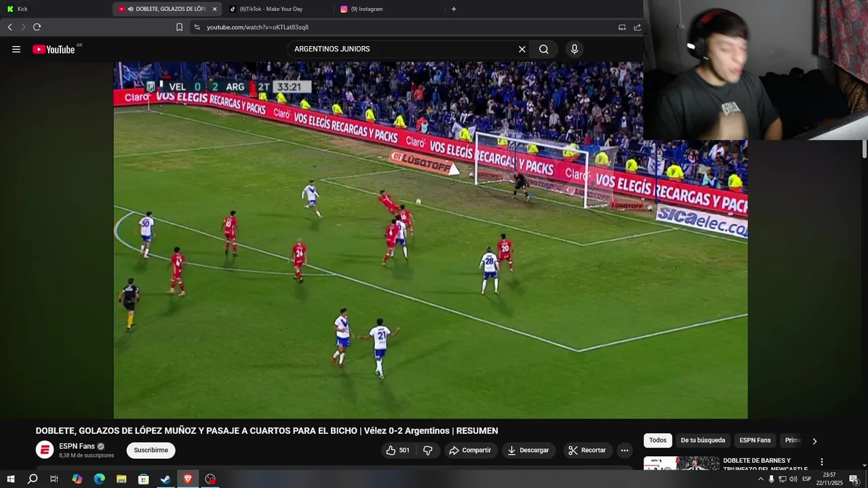Viewport: 868px width, 488px height.
Task: Select the ESPN Fans filter chip
Action: [755, 441]
